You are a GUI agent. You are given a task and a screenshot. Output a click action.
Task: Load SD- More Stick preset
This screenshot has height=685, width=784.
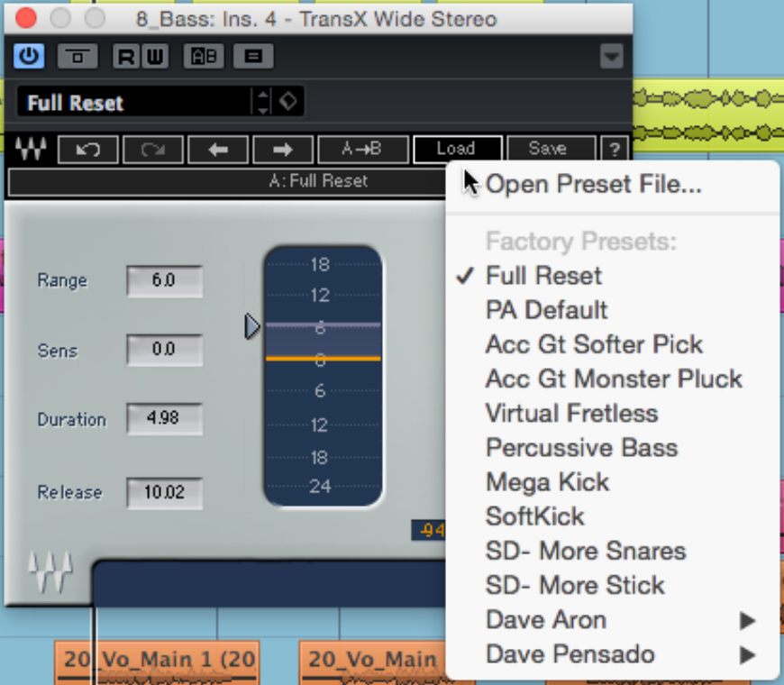613,586
